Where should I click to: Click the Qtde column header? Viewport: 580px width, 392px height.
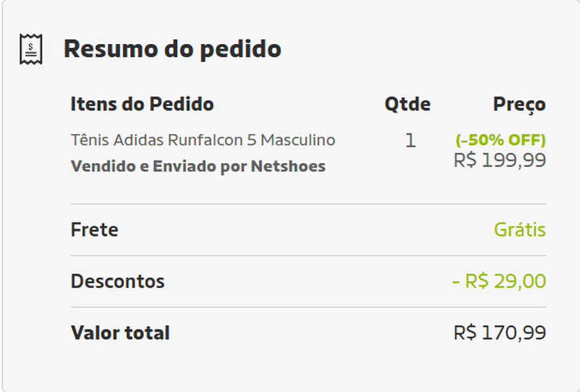point(407,104)
